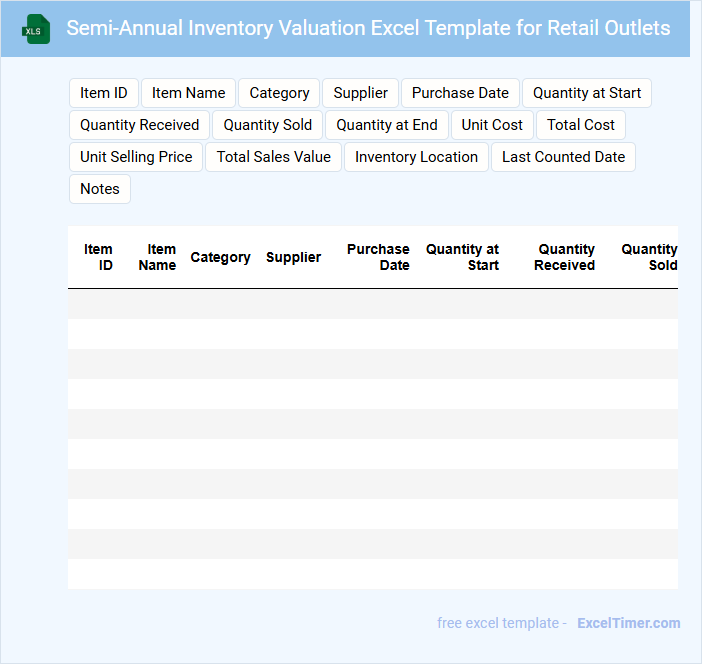Select the Inventory Location tag
Viewport: 702px width, 664px height.
(416, 157)
